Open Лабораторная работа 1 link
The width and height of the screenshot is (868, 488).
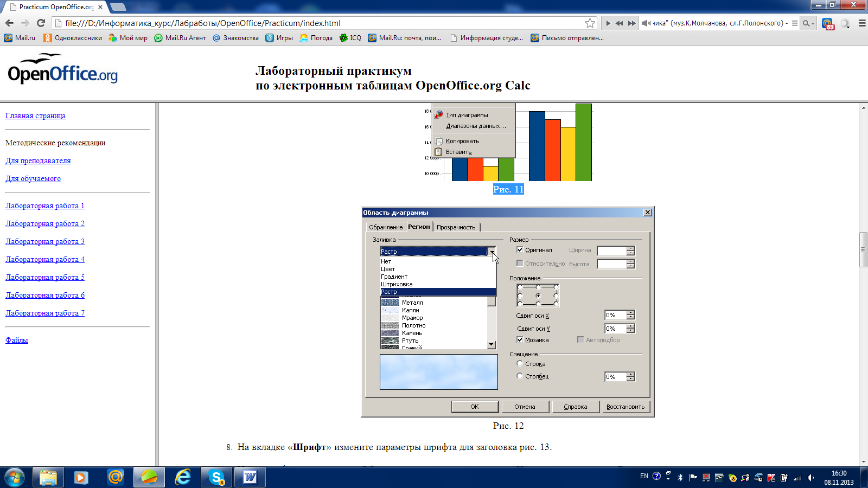coord(45,206)
